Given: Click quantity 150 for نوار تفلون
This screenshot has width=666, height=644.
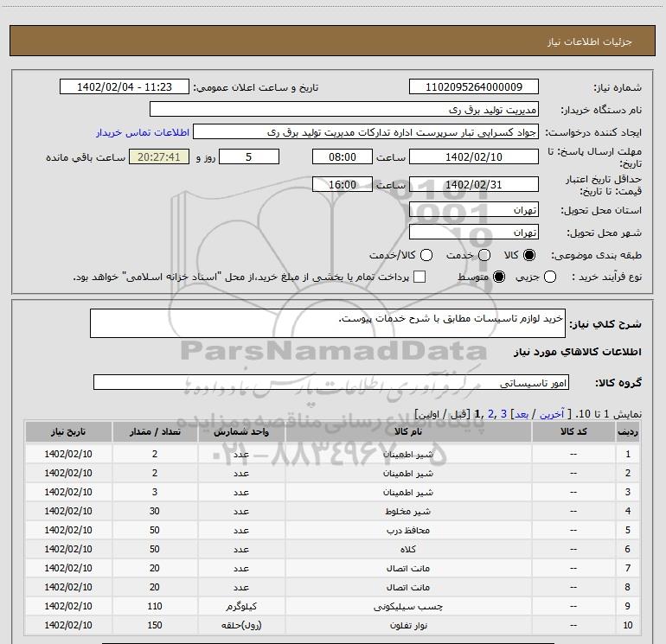Looking at the screenshot, I should click(155, 625).
